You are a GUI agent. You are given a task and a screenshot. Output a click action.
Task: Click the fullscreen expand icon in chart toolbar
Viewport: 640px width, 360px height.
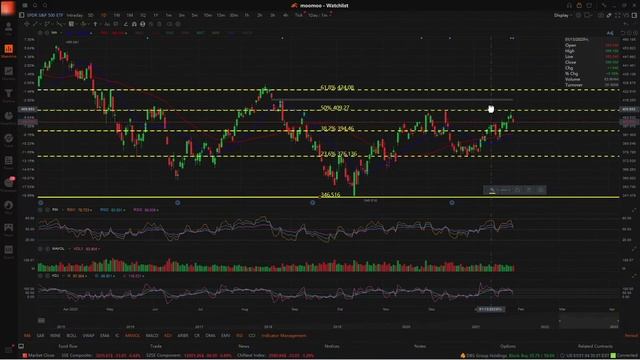(x=617, y=15)
